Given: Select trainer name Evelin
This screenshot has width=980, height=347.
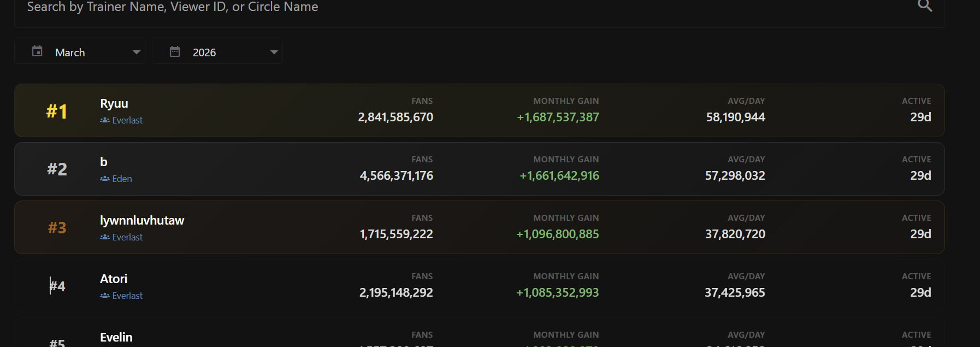Looking at the screenshot, I should 116,337.
